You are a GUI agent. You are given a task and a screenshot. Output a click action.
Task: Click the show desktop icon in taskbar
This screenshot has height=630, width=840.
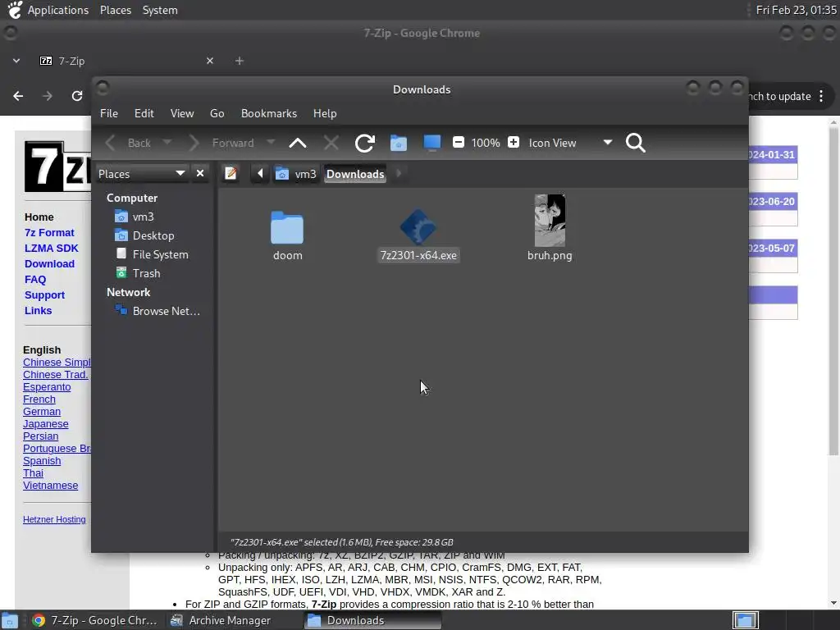tap(10, 621)
